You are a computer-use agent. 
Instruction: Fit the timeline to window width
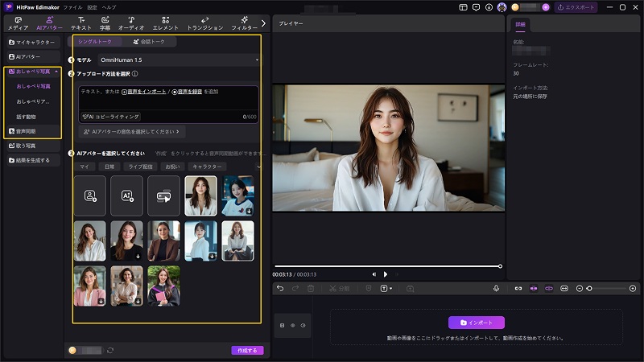564,289
